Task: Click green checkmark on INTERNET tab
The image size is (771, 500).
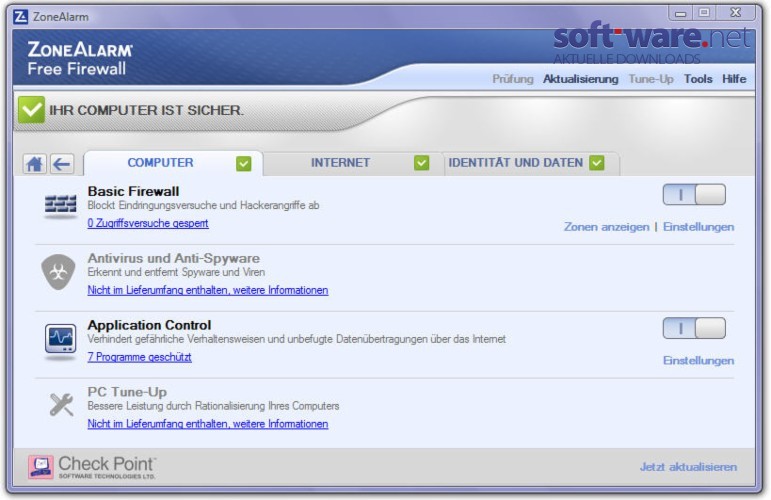Action: (x=421, y=163)
